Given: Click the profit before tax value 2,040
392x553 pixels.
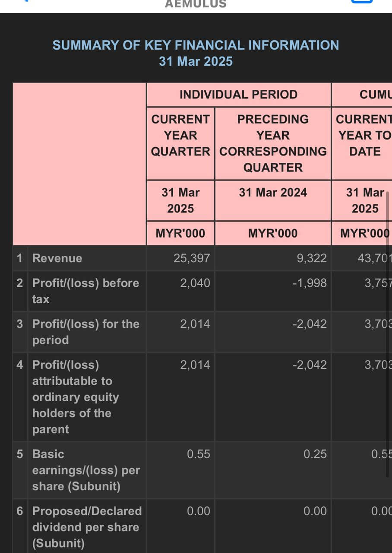Looking at the screenshot, I should coord(195,283).
